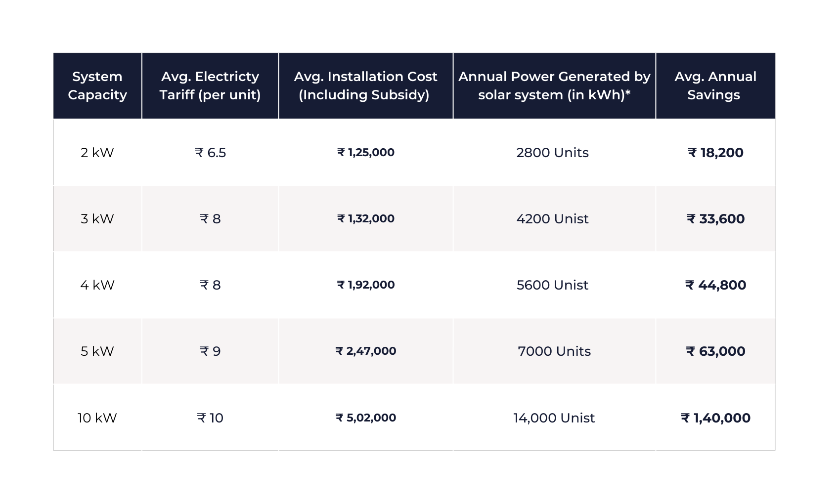Click the ₹ 6.5 tariff value
This screenshot has height=504, width=840.
(x=210, y=153)
